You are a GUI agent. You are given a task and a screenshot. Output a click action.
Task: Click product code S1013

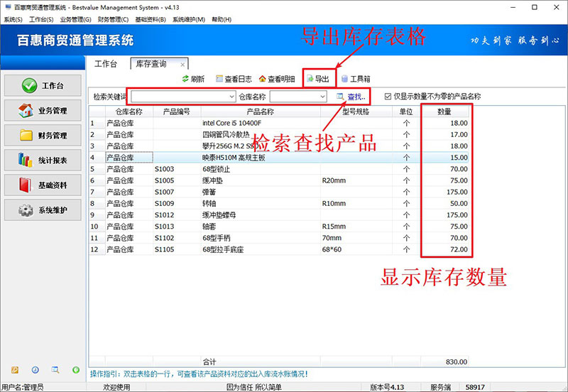(165, 227)
